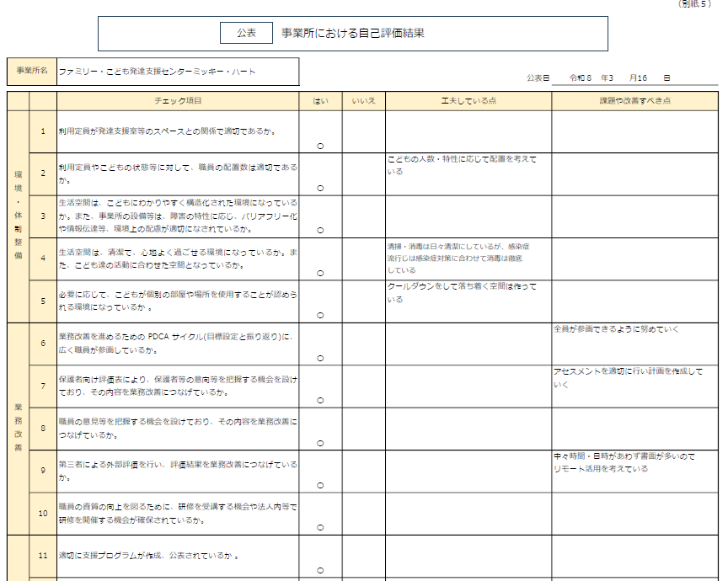The image size is (728, 581).
Task: Click the クールダウン comment in row 5
Action: [x=462, y=292]
